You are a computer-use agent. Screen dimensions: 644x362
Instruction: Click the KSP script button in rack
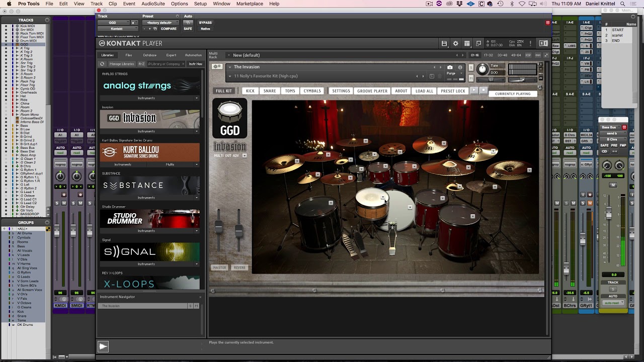[x=528, y=55]
